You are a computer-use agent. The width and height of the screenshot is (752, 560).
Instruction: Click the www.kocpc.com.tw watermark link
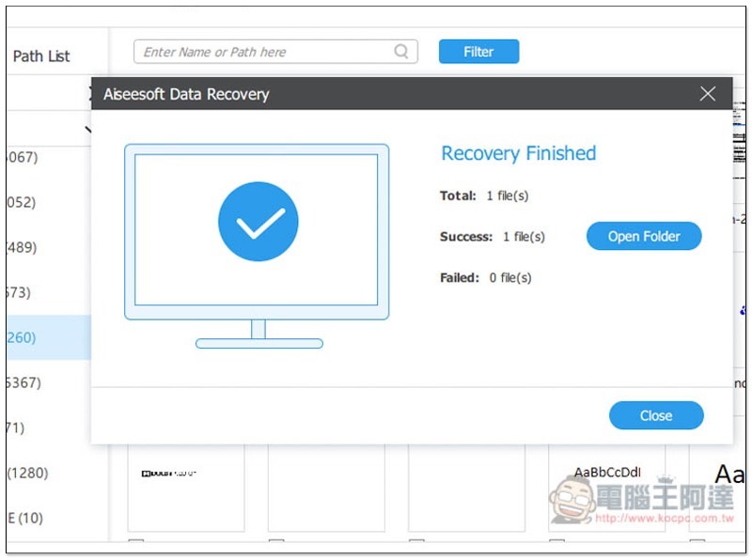click(x=664, y=518)
